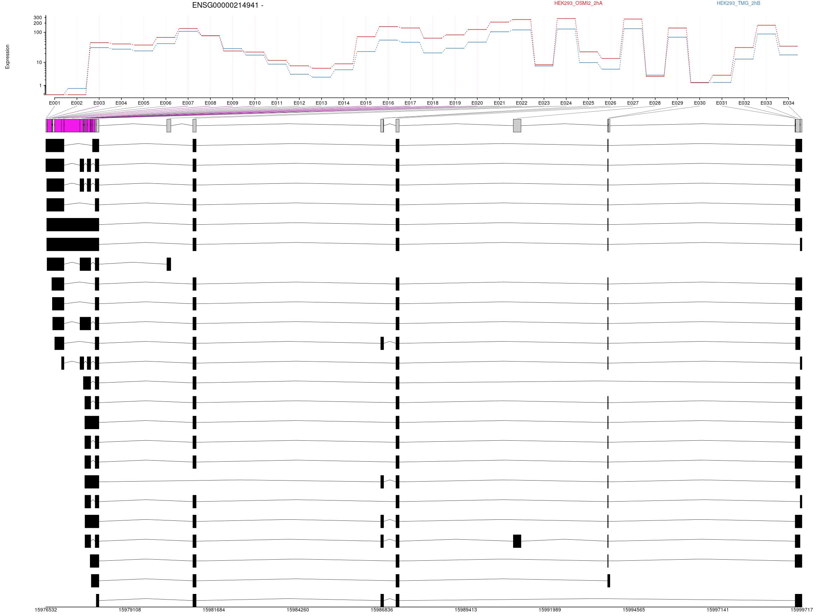The image size is (840, 616).
Task: Click the exon label E026
Action: coord(610,103)
